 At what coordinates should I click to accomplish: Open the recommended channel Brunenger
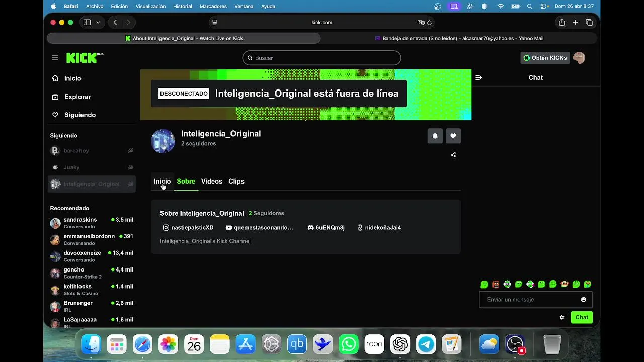click(x=92, y=306)
